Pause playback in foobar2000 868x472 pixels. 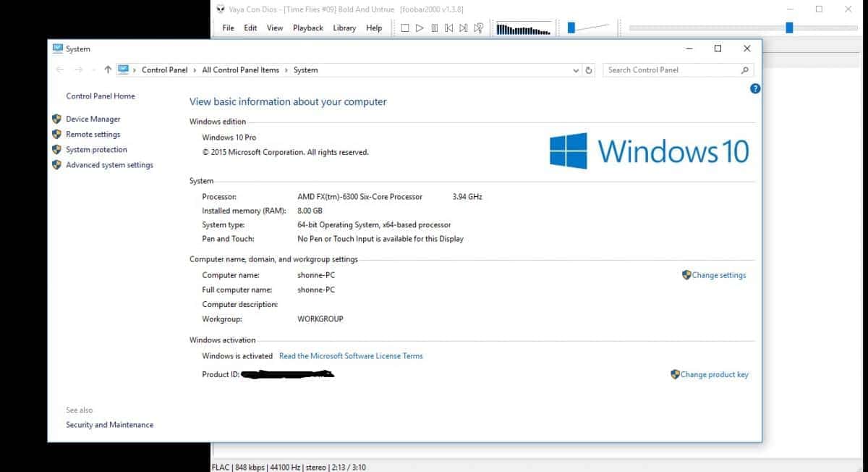pos(435,28)
